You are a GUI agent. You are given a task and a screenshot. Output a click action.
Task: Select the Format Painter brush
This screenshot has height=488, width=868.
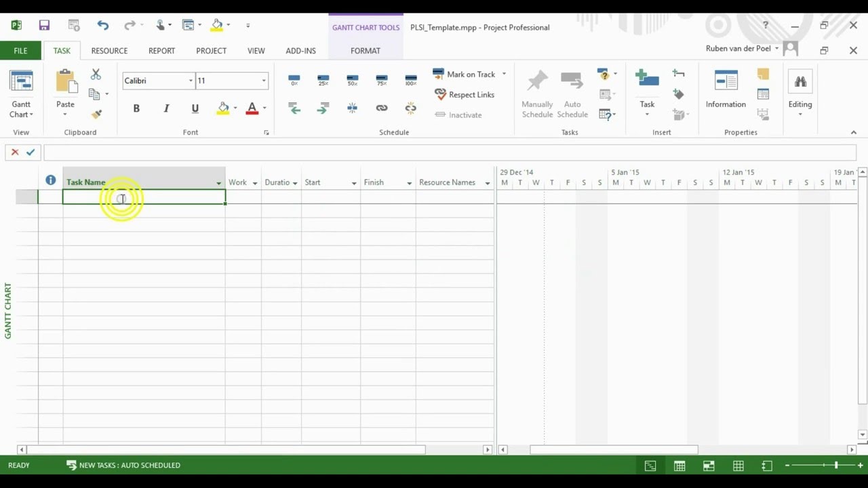tap(96, 115)
